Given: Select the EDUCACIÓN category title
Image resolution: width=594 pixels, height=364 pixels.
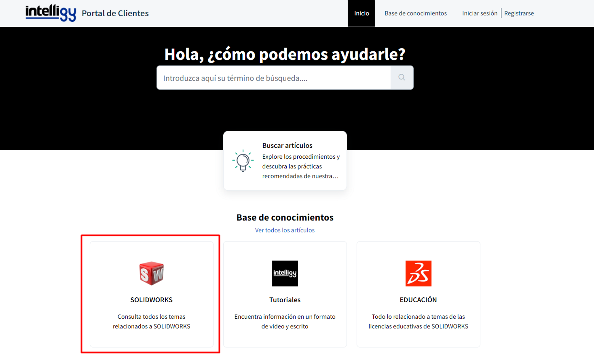Looking at the screenshot, I should pyautogui.click(x=418, y=300).
